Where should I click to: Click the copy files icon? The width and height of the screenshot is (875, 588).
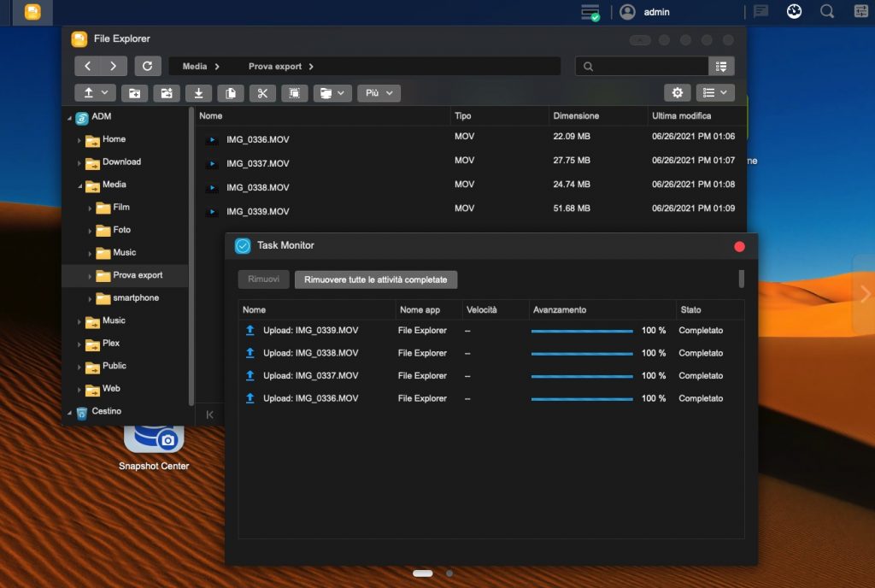tap(230, 93)
